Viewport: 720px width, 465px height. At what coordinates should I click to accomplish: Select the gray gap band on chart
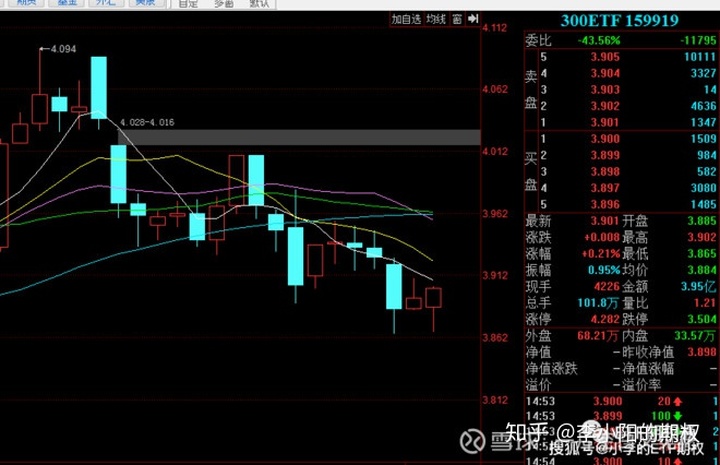[x=299, y=137]
